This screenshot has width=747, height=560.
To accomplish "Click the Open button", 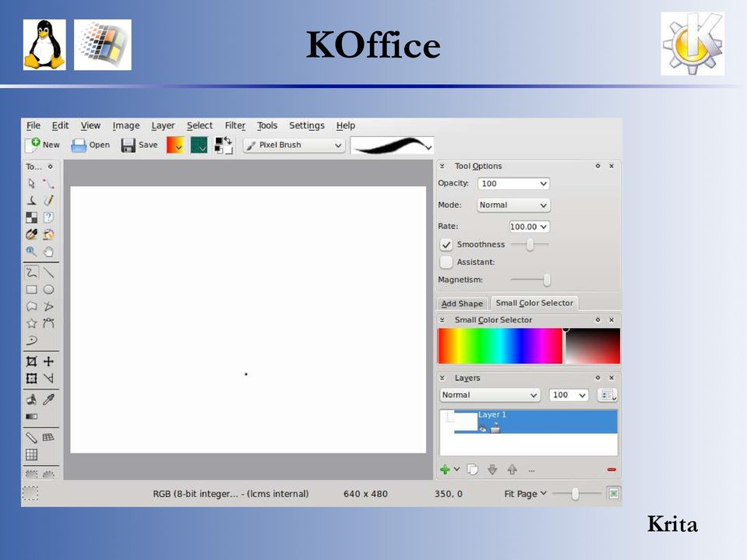I will (x=90, y=145).
